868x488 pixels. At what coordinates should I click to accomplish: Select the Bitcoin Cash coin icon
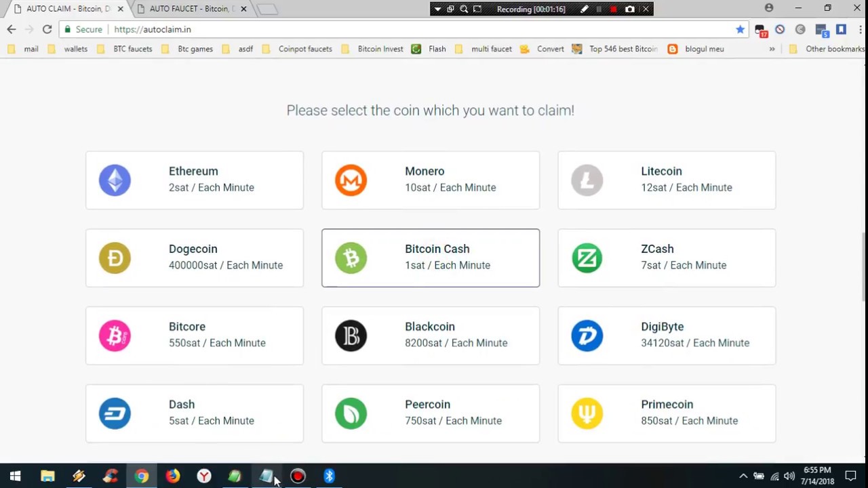point(351,258)
